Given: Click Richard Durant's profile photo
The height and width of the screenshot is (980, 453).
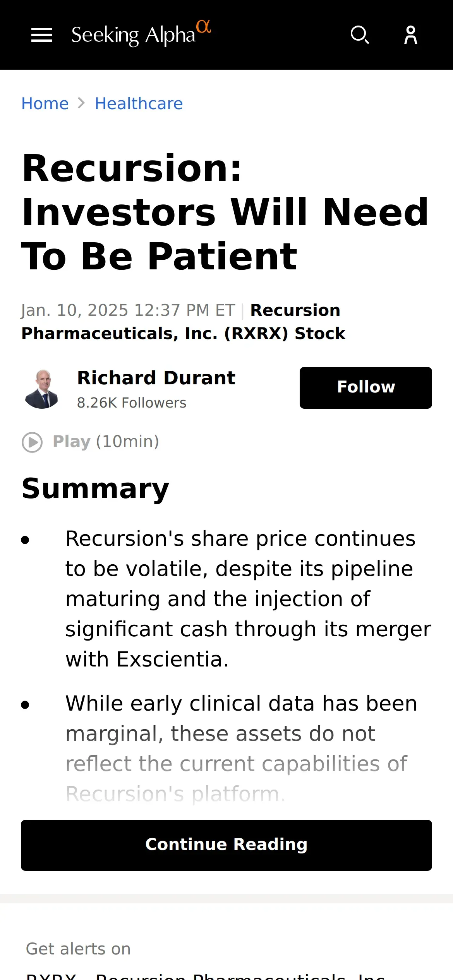Looking at the screenshot, I should pos(42,389).
